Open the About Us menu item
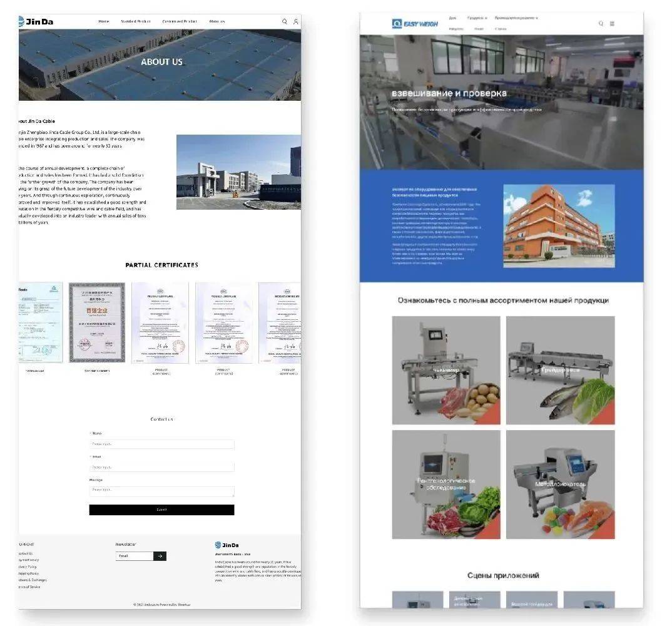 pyautogui.click(x=217, y=21)
